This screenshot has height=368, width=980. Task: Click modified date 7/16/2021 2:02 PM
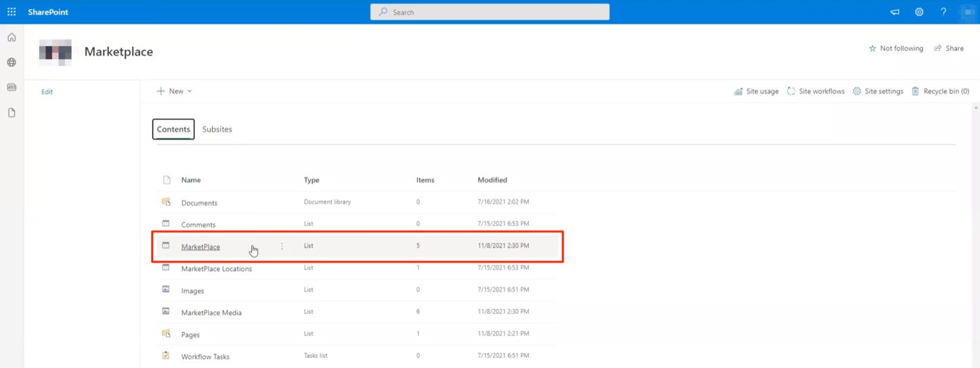pyautogui.click(x=503, y=202)
